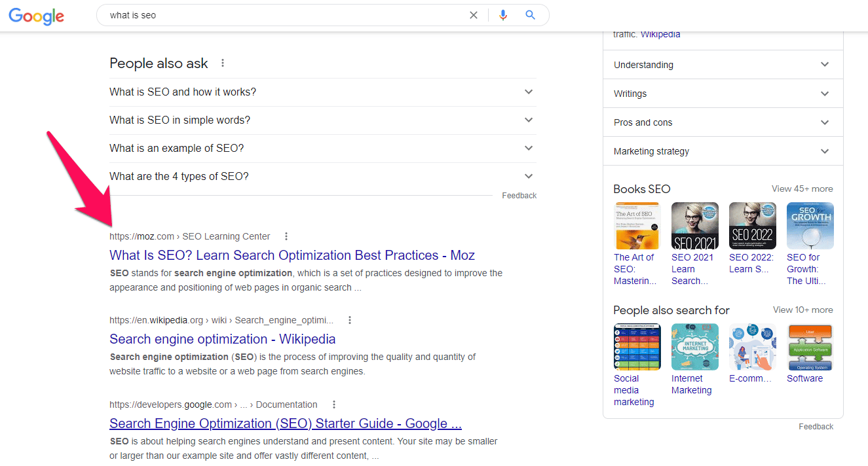
Task: Click the 'People also ask' heading
Action: (159, 63)
